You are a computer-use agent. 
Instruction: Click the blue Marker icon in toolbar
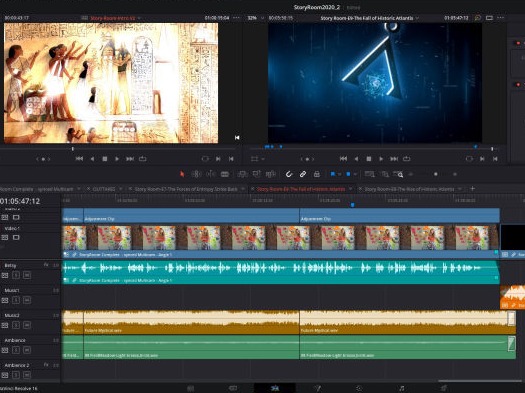point(348,174)
